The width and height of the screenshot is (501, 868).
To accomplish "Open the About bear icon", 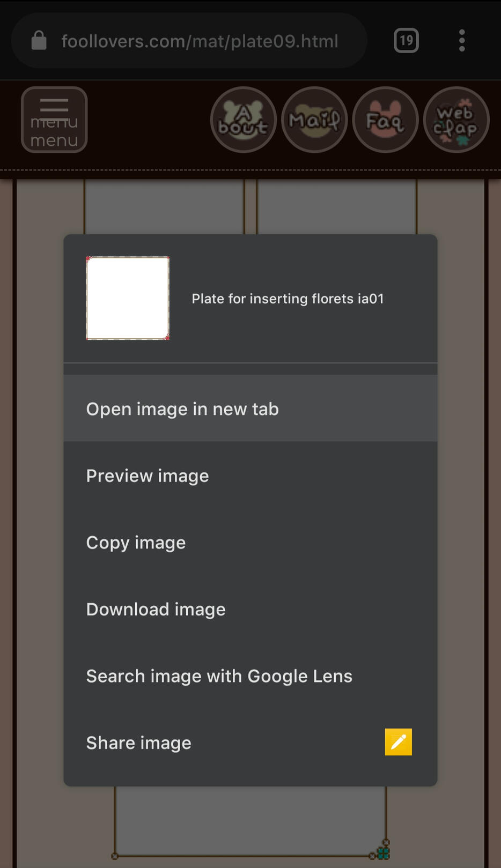I will pos(243,120).
